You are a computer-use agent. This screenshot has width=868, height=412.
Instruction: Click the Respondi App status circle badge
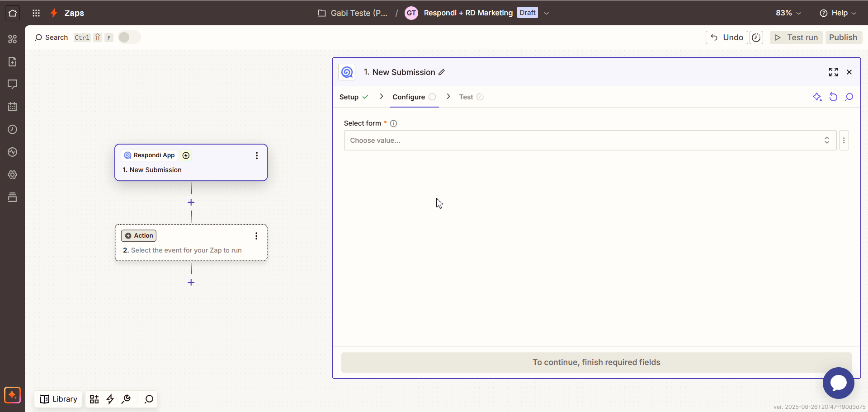point(186,155)
